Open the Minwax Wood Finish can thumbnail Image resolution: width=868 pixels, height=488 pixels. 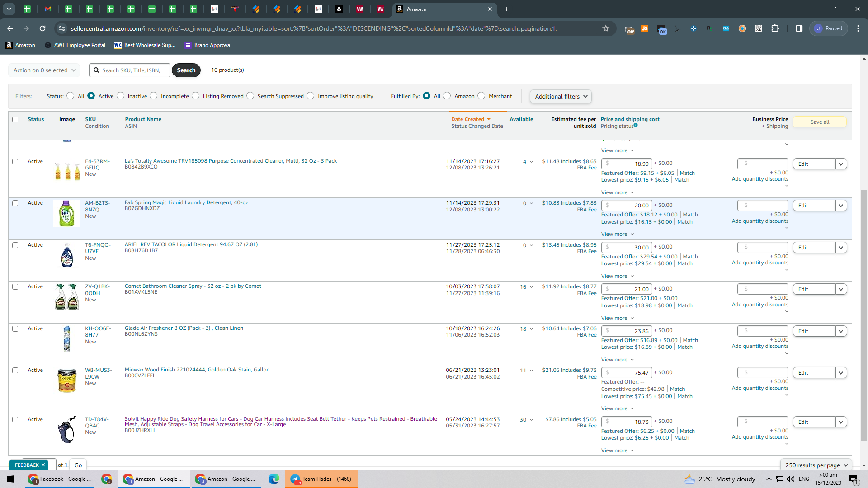67,380
